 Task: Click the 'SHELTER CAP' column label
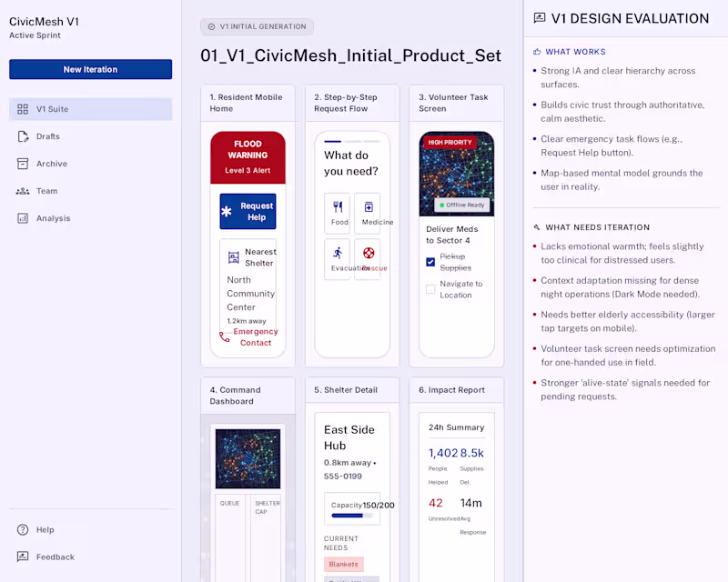[268, 507]
